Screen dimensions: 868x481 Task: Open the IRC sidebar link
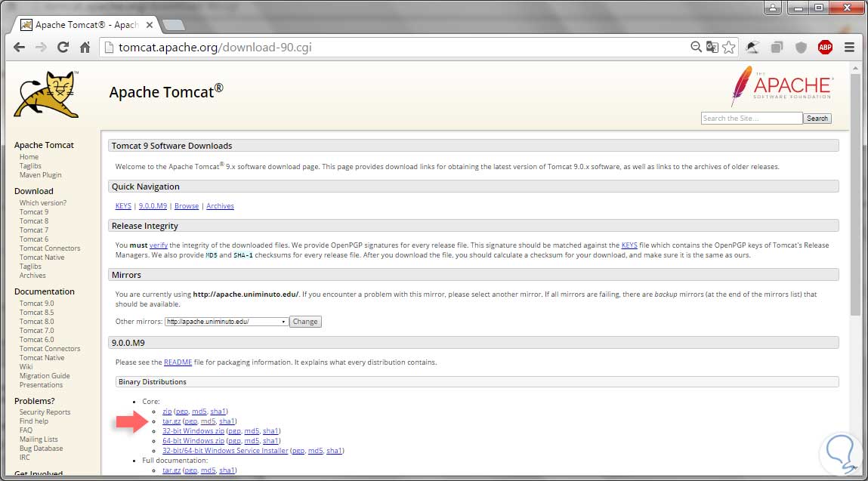24,458
